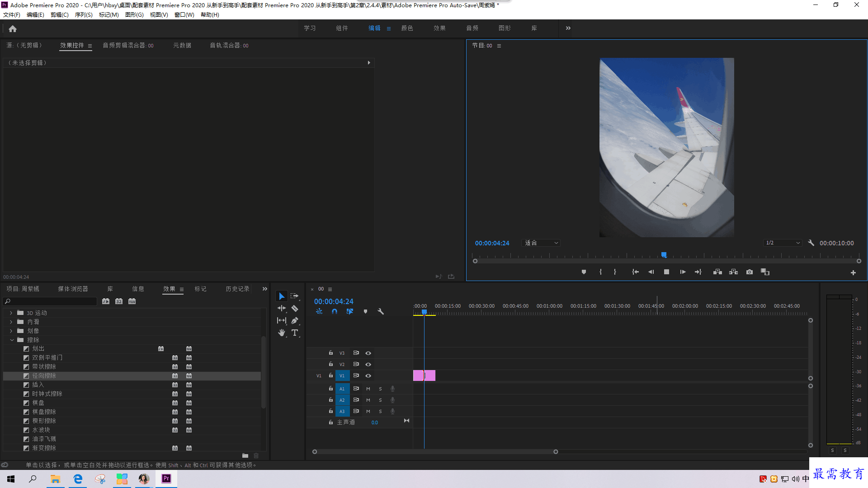Expand the 内滑 folder
The width and height of the screenshot is (868, 488).
click(x=11, y=322)
